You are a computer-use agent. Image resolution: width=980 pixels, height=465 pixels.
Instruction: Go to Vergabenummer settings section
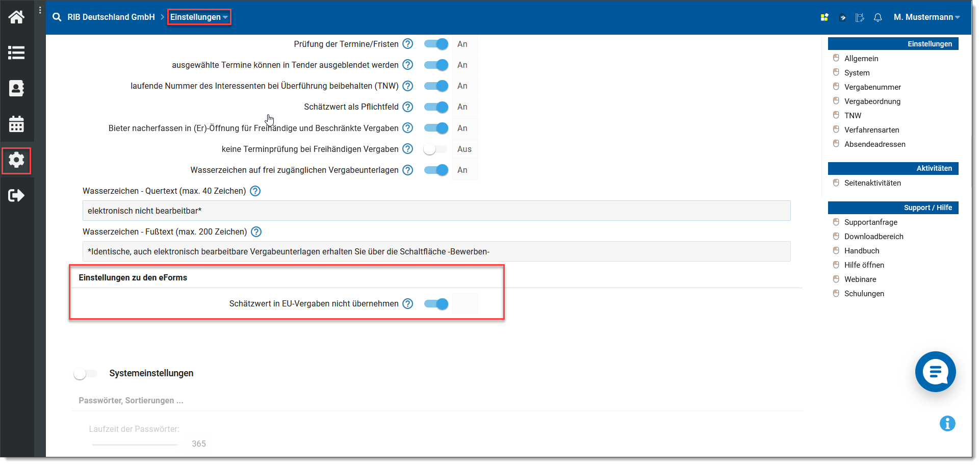point(872,87)
